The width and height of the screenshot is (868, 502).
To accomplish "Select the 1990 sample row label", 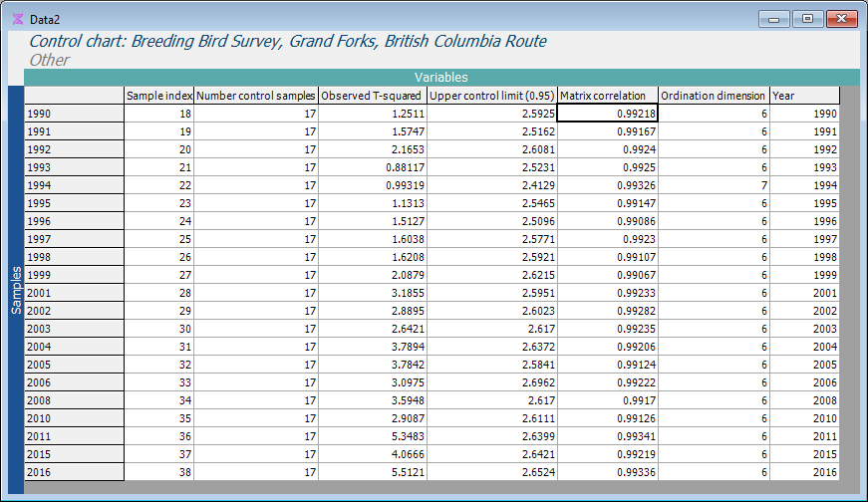I will tap(74, 114).
